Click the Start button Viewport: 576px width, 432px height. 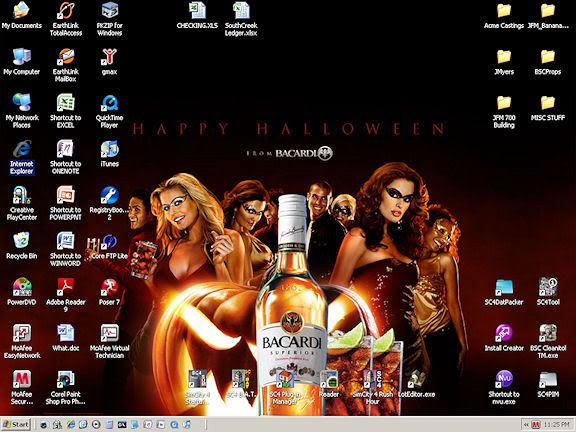click(15, 425)
